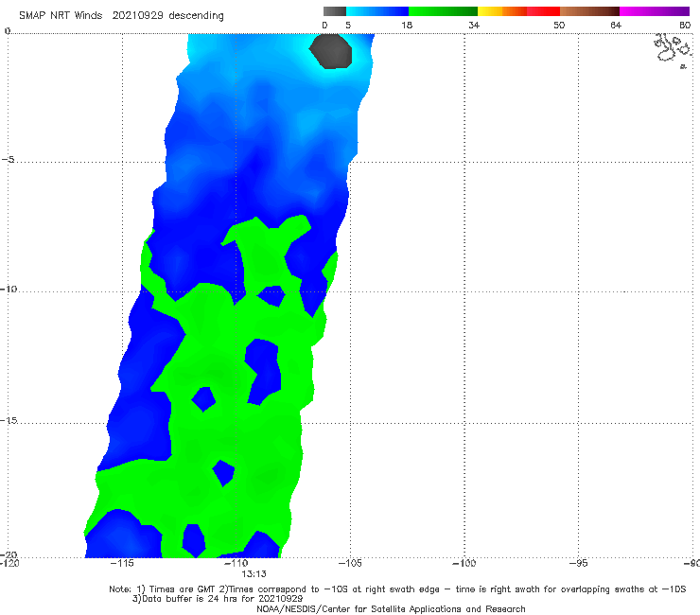Click the color bar label "80"
The width and height of the screenshot is (700, 615).
click(685, 25)
